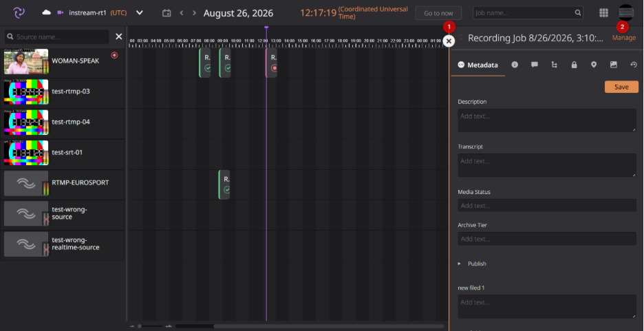Open the calendar date picker icon
Image resolution: width=644 pixels, height=331 pixels.
pyautogui.click(x=167, y=12)
